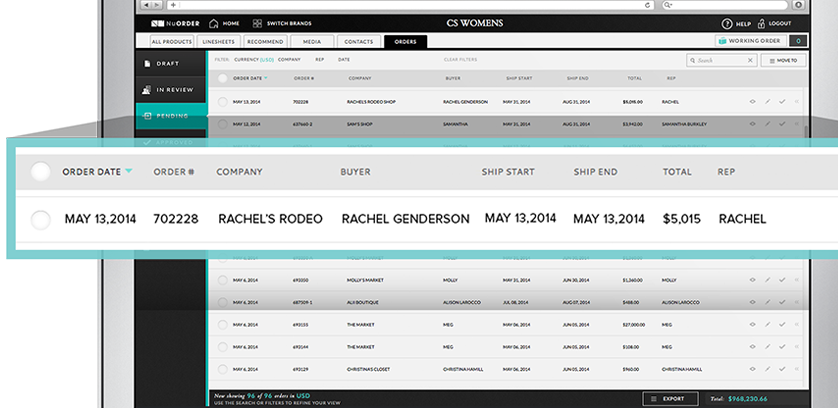Edit Rachel's Rodeo Shop order pencil
Image resolution: width=838 pixels, height=408 pixels.
point(767,102)
